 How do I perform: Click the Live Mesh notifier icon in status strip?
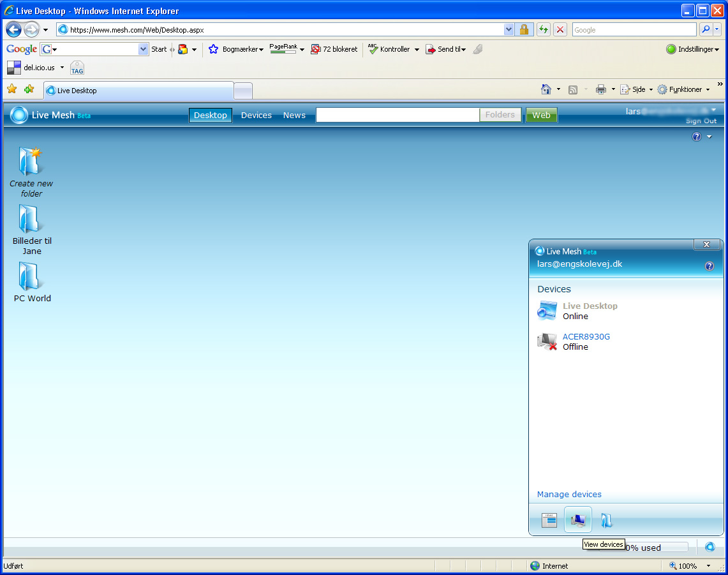[x=710, y=547]
